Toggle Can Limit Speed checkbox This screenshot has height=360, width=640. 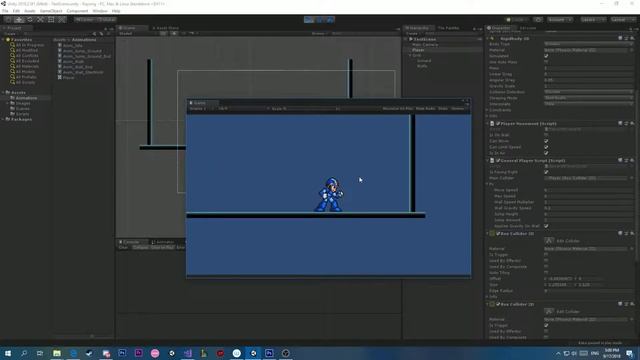(546, 147)
